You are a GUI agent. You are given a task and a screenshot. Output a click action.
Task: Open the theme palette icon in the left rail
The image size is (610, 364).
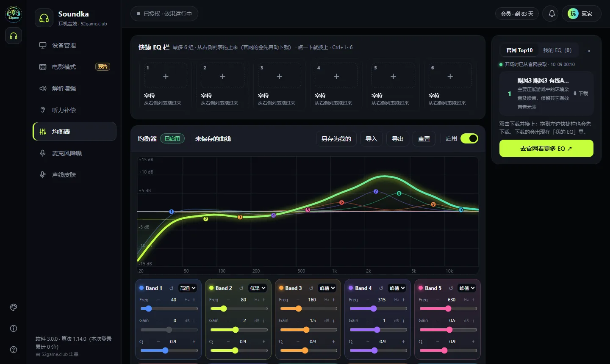pos(14,307)
